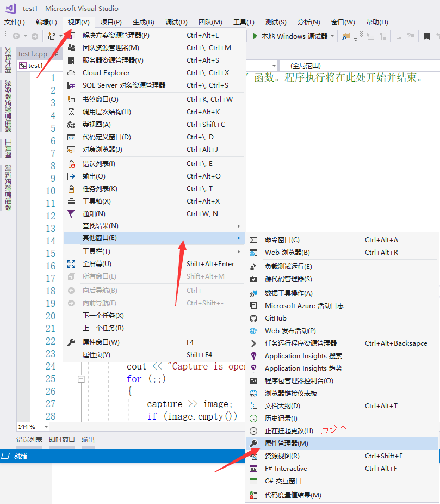Viewport: 440px width, 504px height.
Task: Click the Data Tools Operations (数据工具操作) icon
Action: point(253,293)
